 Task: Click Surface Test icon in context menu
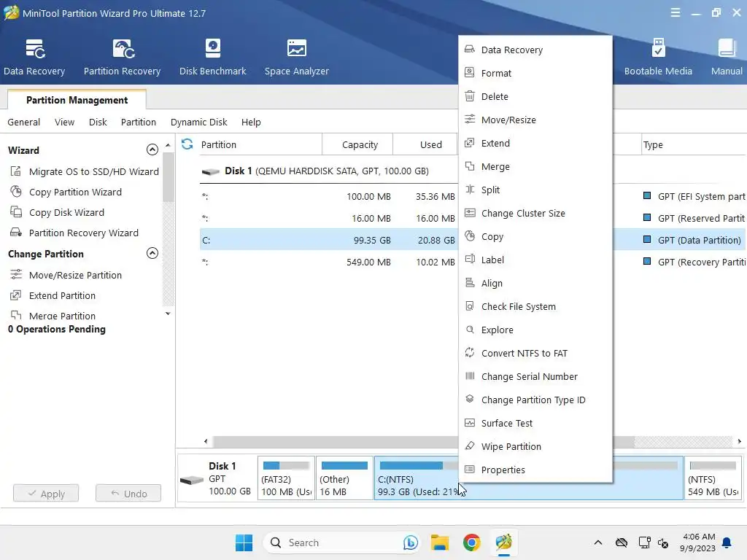[470, 422]
